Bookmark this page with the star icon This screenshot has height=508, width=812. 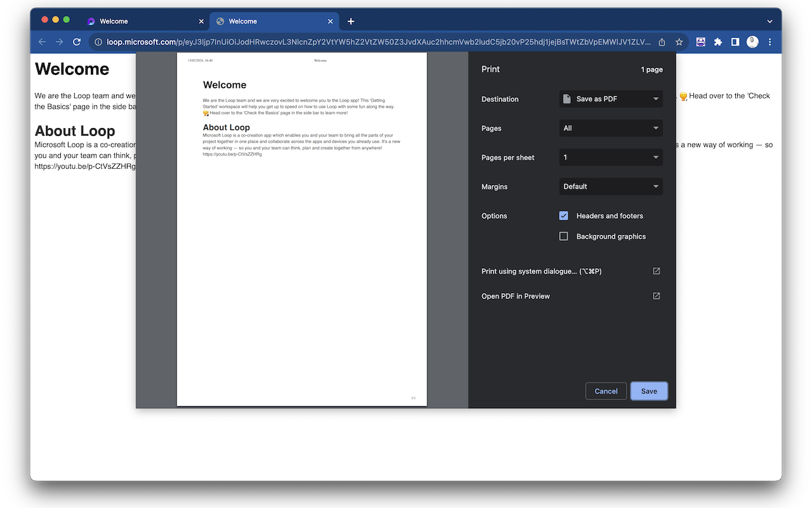679,42
